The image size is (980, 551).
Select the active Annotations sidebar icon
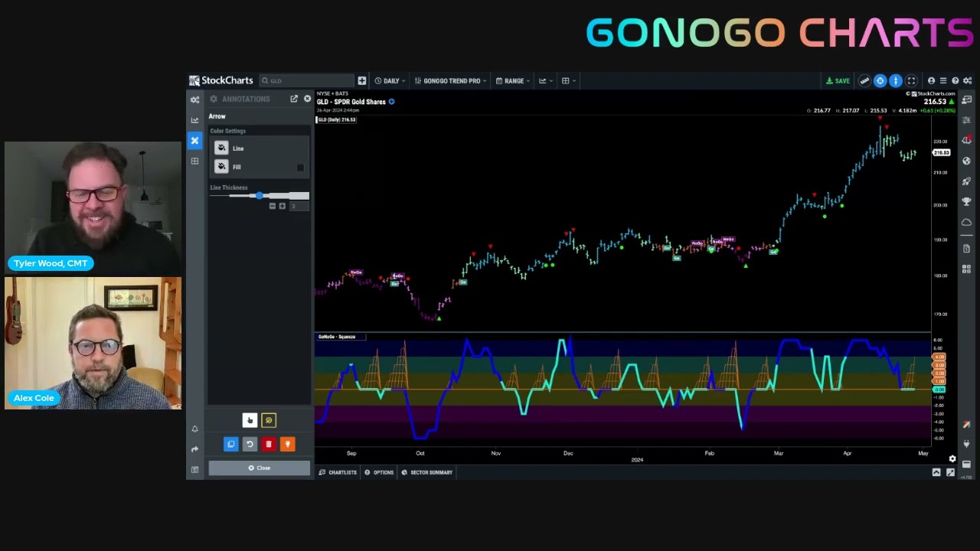coord(194,141)
